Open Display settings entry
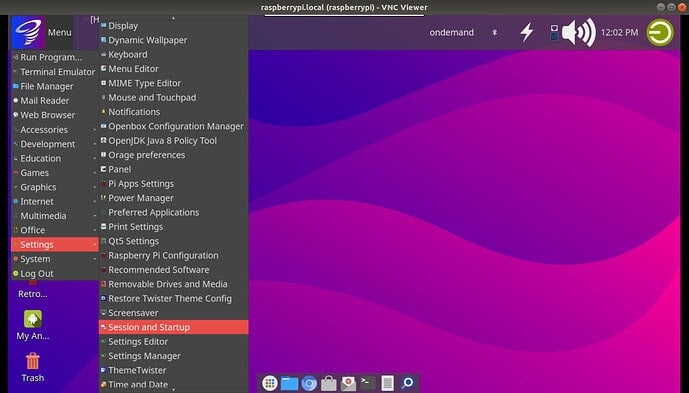Viewport: 689px width, 393px height. click(174, 26)
